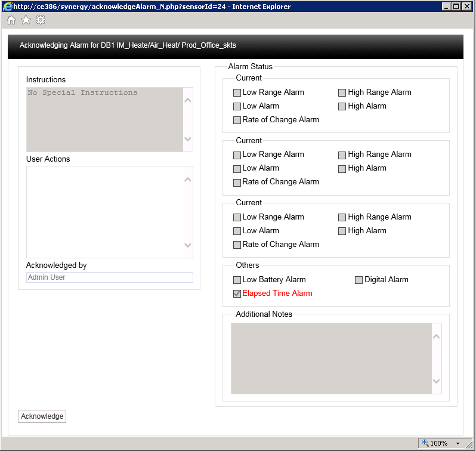This screenshot has width=476, height=451.
Task: Click the Home icon in browser toolbar
Action: 11,20
